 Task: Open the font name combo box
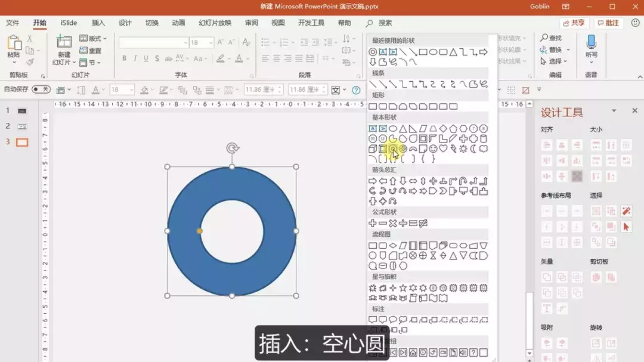click(154, 42)
